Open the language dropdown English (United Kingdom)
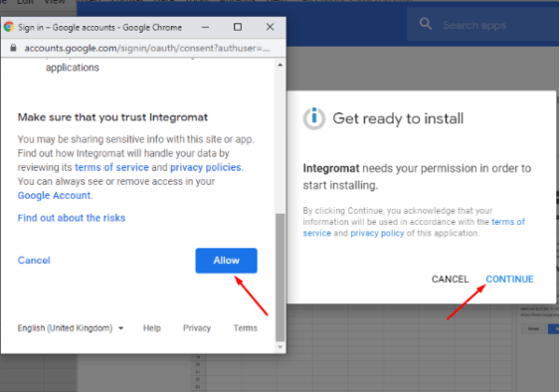Screen dimensions: 560x392 71,328
